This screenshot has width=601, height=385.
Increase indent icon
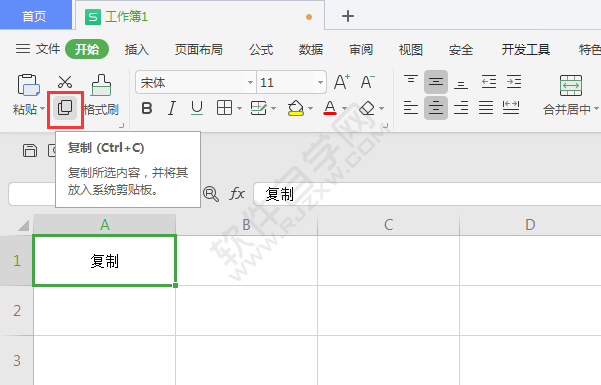coord(514,82)
